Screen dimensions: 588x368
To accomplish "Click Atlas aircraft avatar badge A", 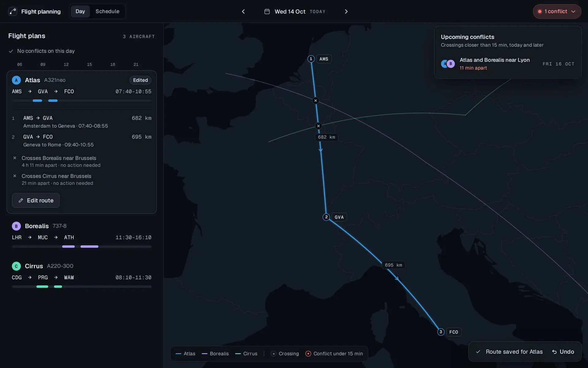I will tap(16, 80).
